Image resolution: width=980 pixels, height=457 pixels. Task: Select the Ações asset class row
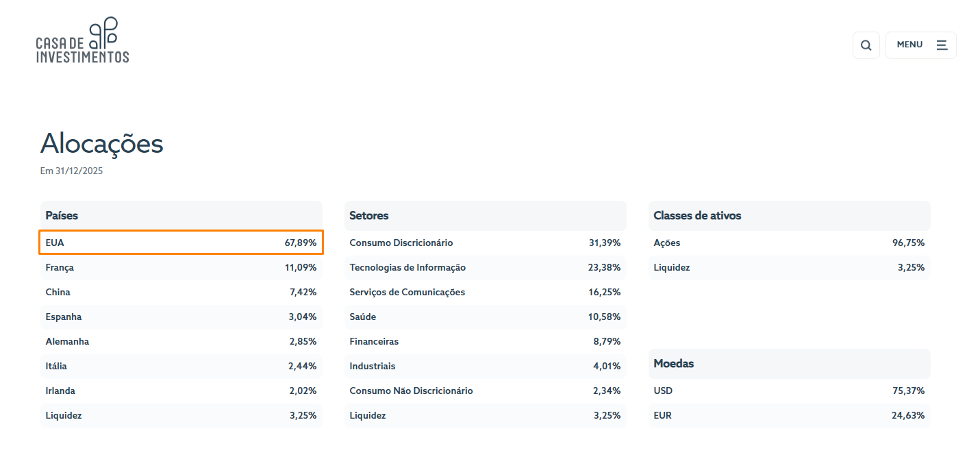coord(790,243)
